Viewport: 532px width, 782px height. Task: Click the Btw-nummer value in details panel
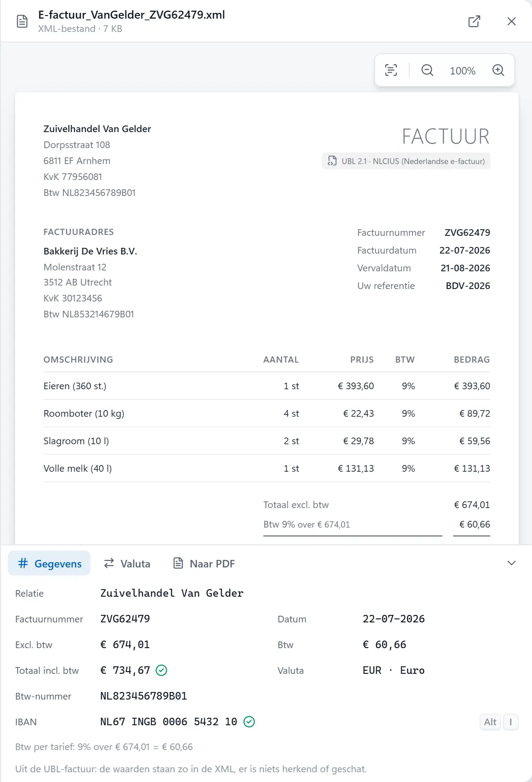(x=144, y=696)
